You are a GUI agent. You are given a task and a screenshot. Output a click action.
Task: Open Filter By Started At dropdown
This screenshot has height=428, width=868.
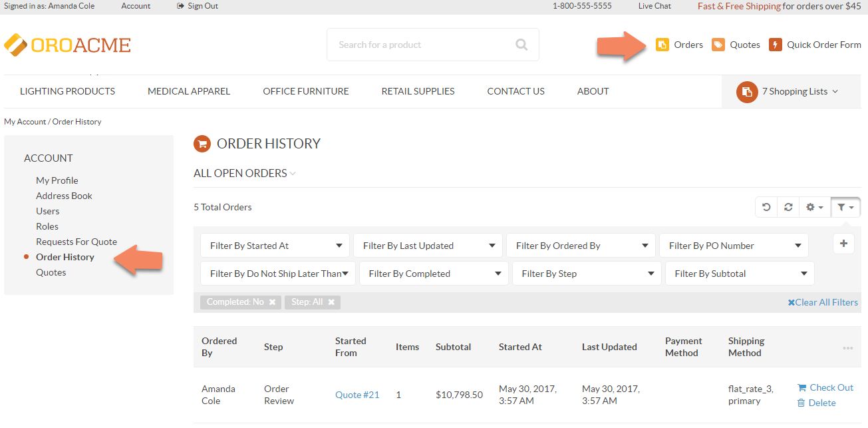pyautogui.click(x=275, y=246)
